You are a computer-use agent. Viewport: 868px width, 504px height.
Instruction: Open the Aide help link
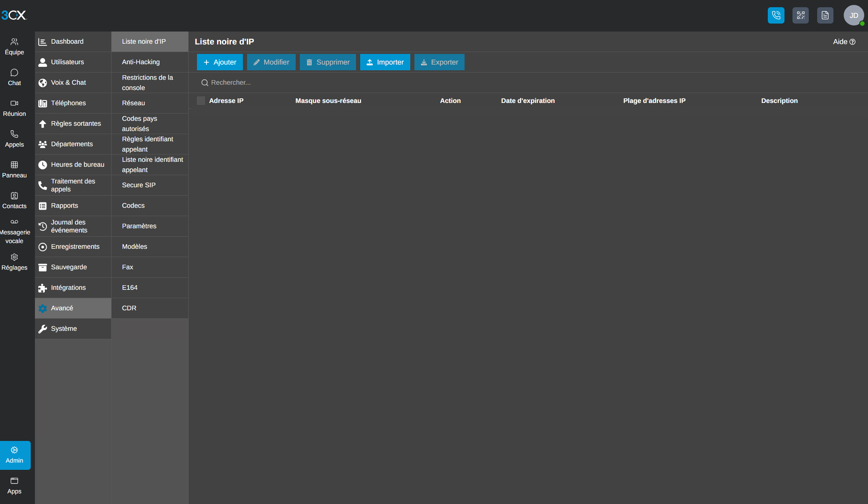844,42
